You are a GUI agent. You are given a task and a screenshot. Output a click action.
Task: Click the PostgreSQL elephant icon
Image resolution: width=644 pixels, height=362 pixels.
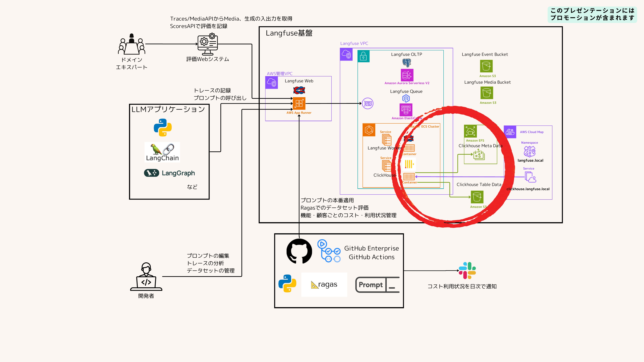407,63
